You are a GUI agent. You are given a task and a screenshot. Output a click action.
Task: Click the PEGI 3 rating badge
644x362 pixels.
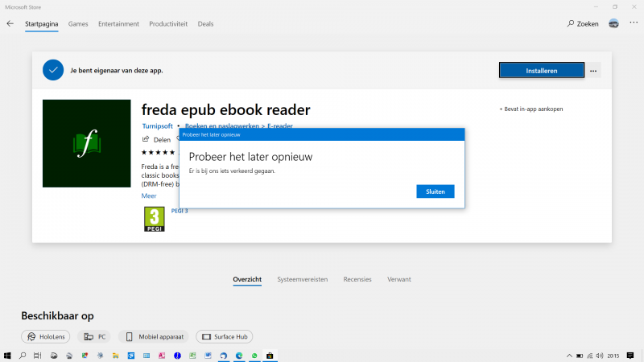coord(155,219)
